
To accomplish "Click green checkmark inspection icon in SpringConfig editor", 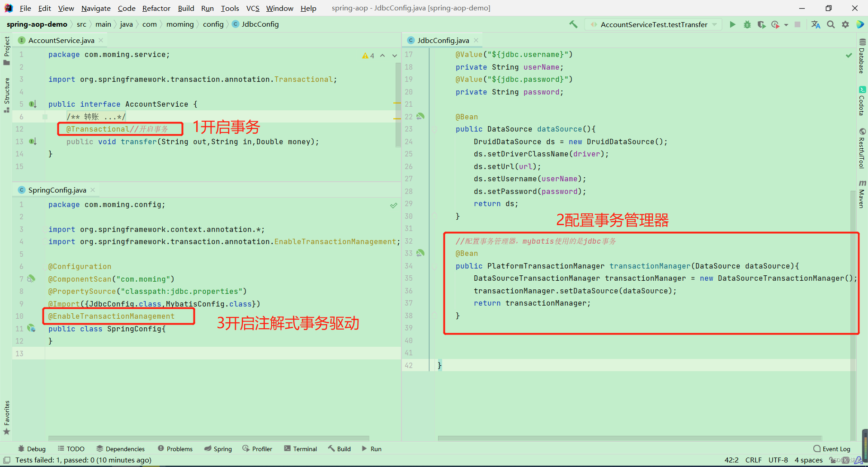I will (x=394, y=205).
